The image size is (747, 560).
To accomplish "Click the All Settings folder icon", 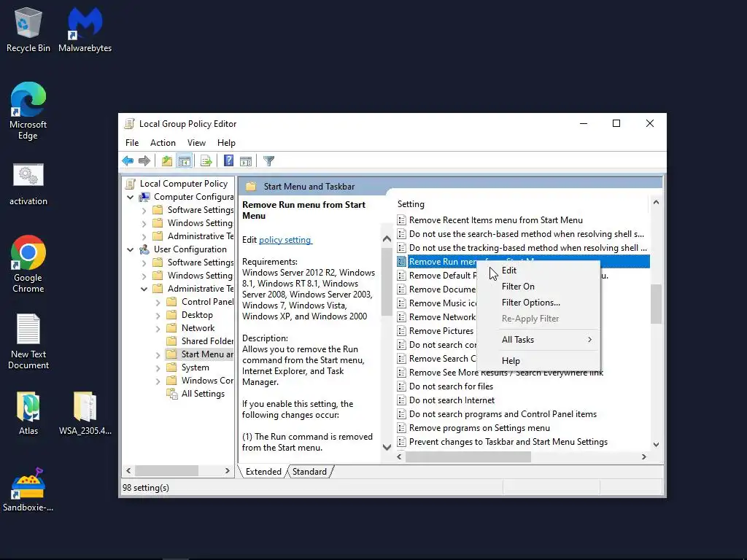I will coord(171,393).
